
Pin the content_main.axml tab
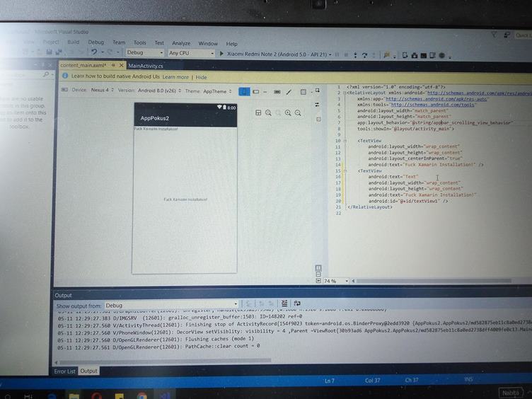(x=113, y=65)
